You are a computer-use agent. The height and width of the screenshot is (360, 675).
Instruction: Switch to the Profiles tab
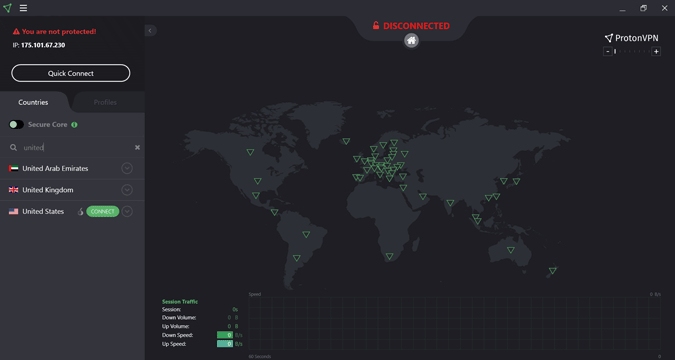click(105, 102)
